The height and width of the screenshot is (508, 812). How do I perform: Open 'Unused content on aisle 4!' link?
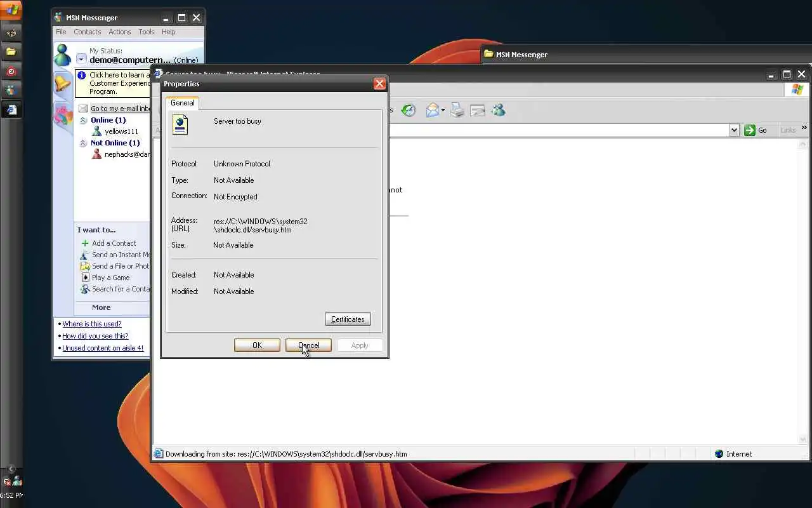pyautogui.click(x=103, y=348)
